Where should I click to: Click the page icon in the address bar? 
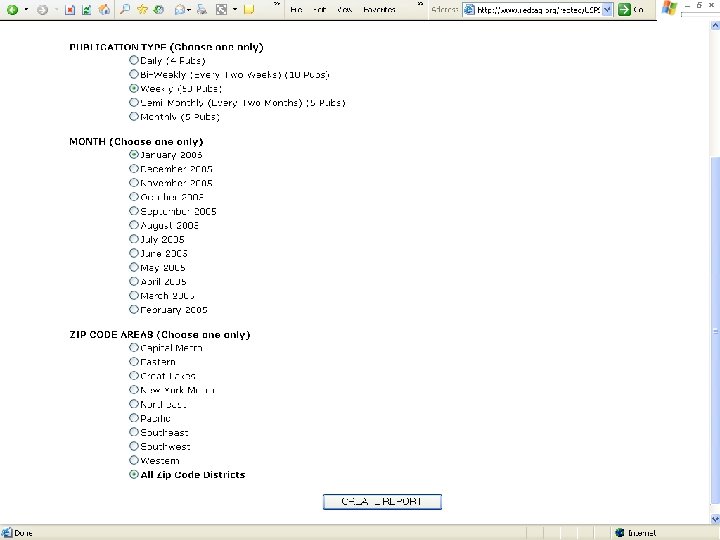pos(469,10)
